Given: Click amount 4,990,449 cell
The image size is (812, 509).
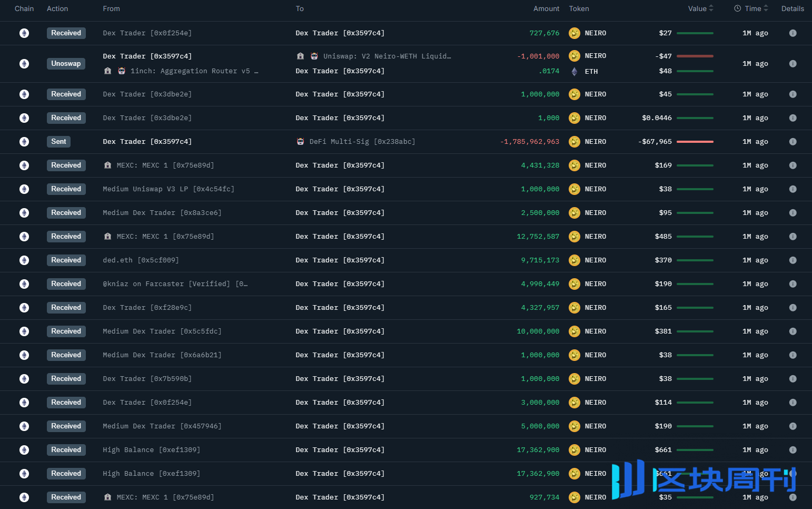Looking at the screenshot, I should click(x=540, y=284).
